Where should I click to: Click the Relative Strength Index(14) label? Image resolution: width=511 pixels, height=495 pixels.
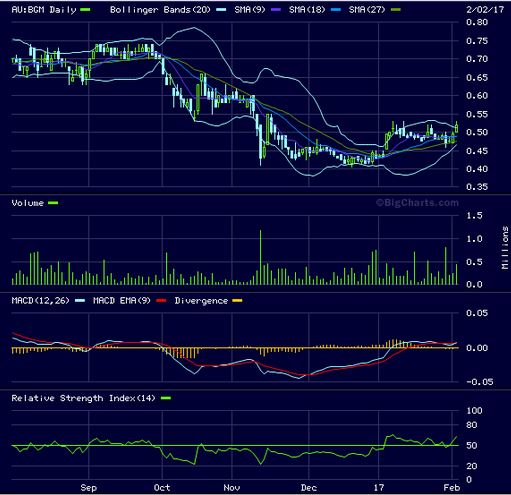[x=83, y=398]
